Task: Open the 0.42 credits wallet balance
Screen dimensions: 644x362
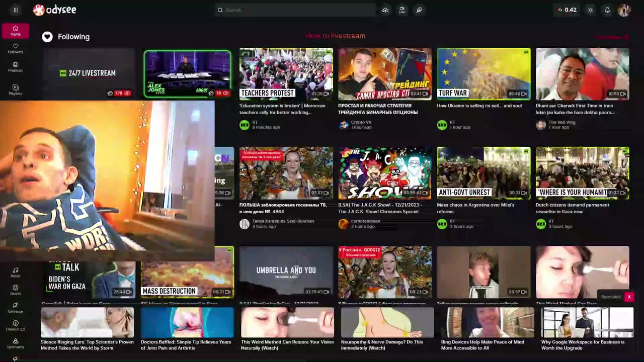Action: coord(568,10)
